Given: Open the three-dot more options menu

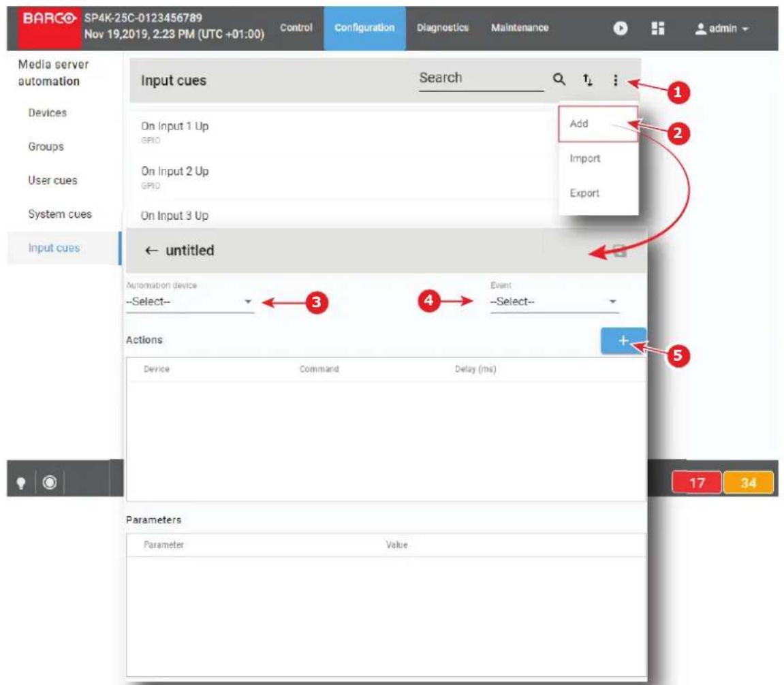Looking at the screenshot, I should point(616,80).
